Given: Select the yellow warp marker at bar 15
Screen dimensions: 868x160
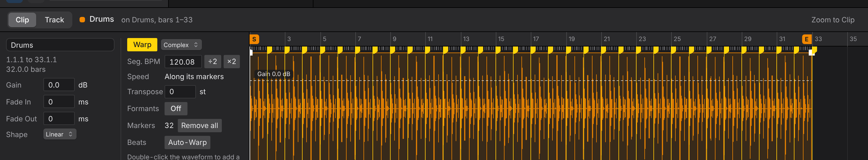Looking at the screenshot, I should pos(498,50).
